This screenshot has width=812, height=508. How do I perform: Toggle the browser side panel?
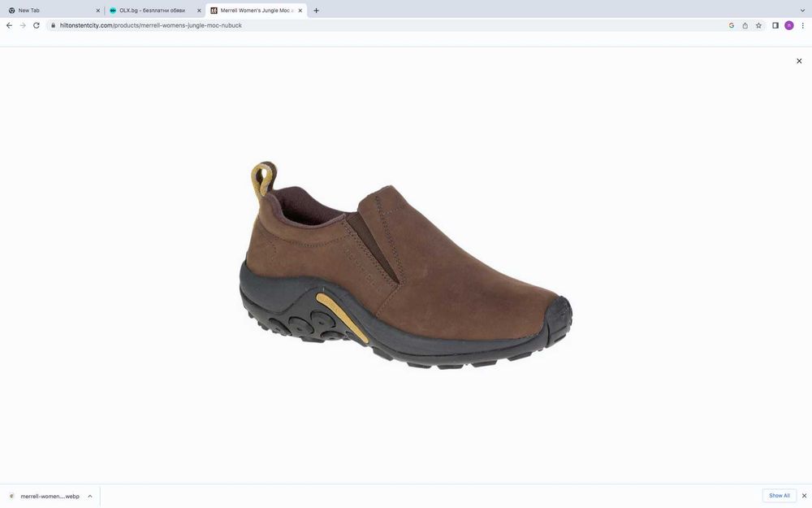(x=775, y=25)
